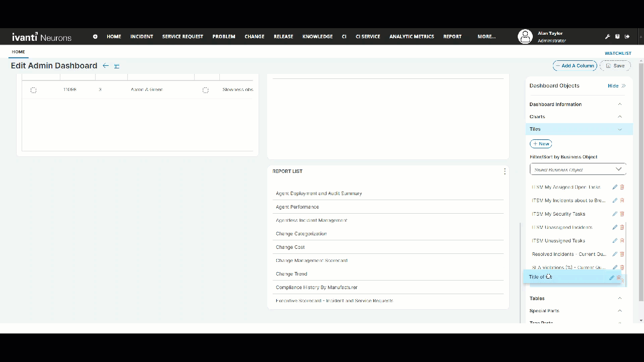Go to the KNOWLEDGE menu item
644x362 pixels.
click(317, 37)
